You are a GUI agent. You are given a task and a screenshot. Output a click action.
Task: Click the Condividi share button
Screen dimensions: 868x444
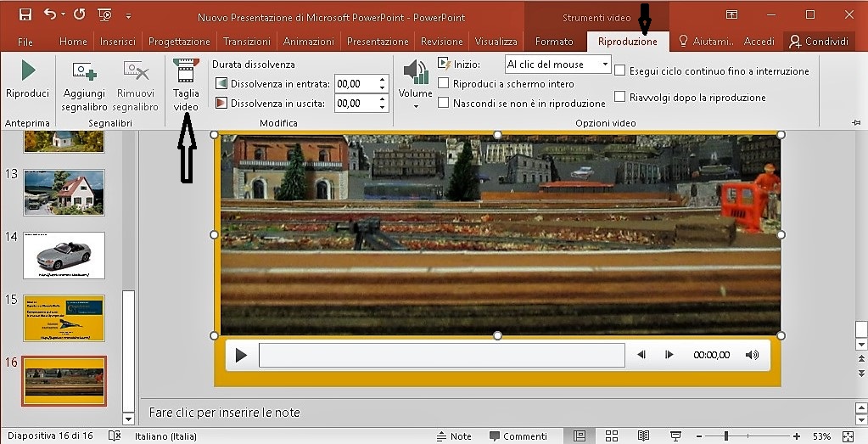tap(818, 42)
